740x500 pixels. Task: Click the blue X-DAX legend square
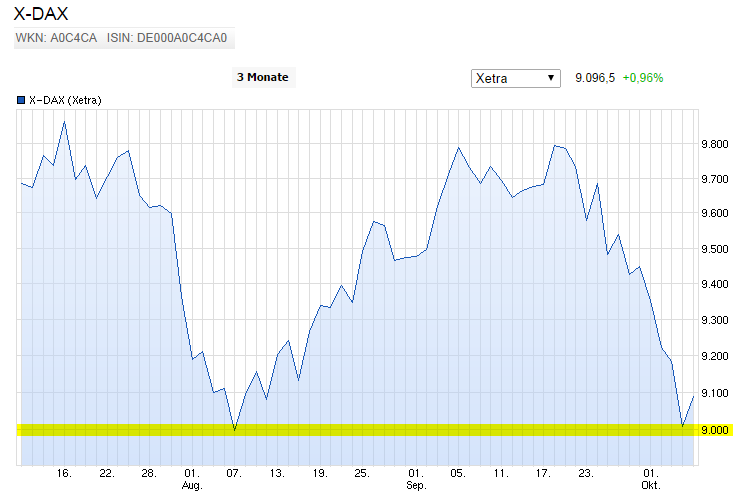pyautogui.click(x=21, y=100)
